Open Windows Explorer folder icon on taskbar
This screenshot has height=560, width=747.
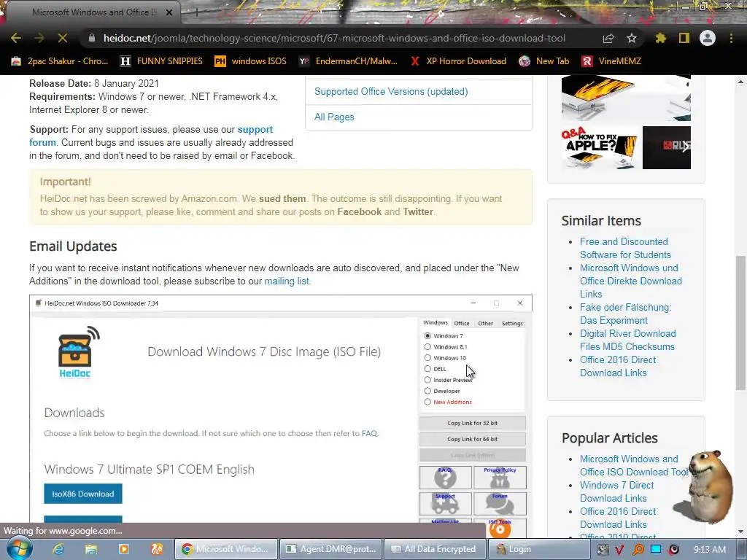coord(91,549)
